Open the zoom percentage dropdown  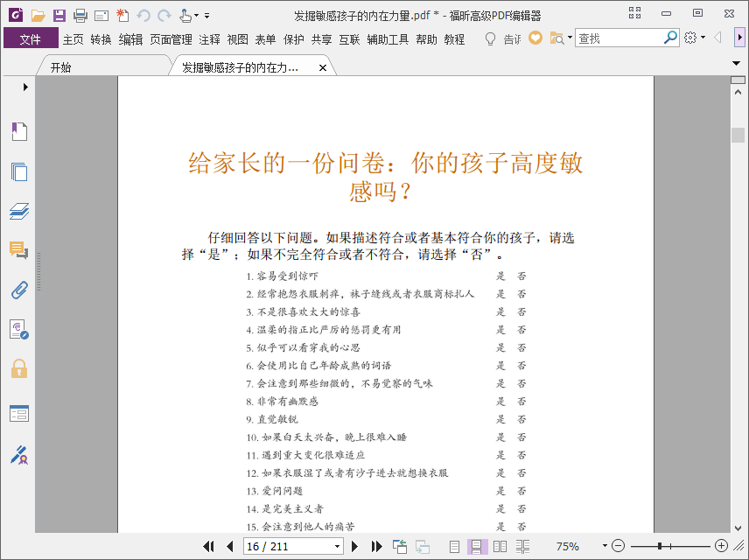(605, 546)
